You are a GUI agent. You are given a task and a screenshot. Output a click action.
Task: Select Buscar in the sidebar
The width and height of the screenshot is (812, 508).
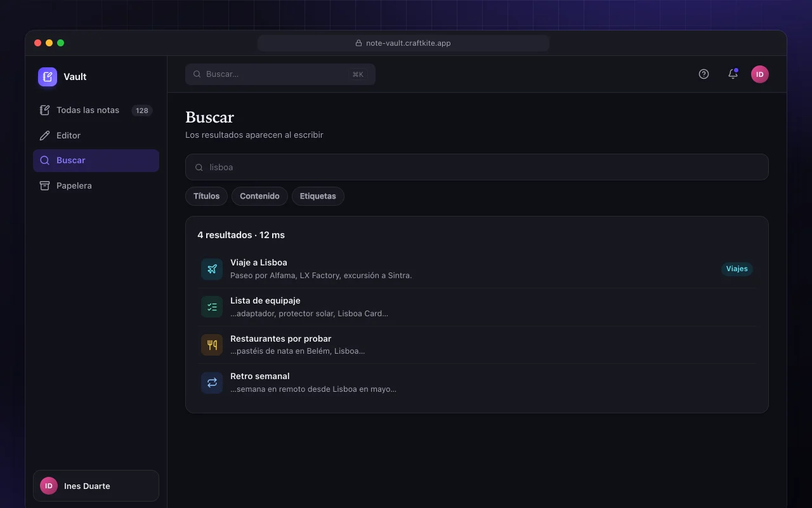pos(96,161)
